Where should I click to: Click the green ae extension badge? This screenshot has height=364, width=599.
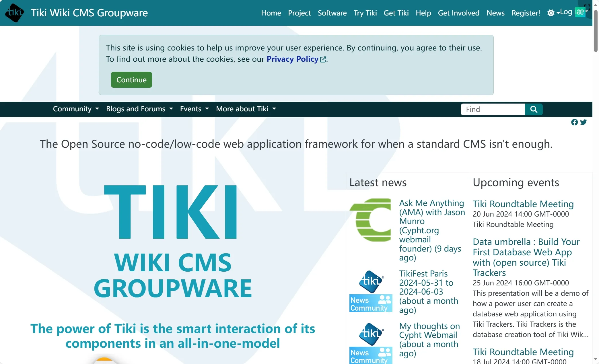click(580, 12)
